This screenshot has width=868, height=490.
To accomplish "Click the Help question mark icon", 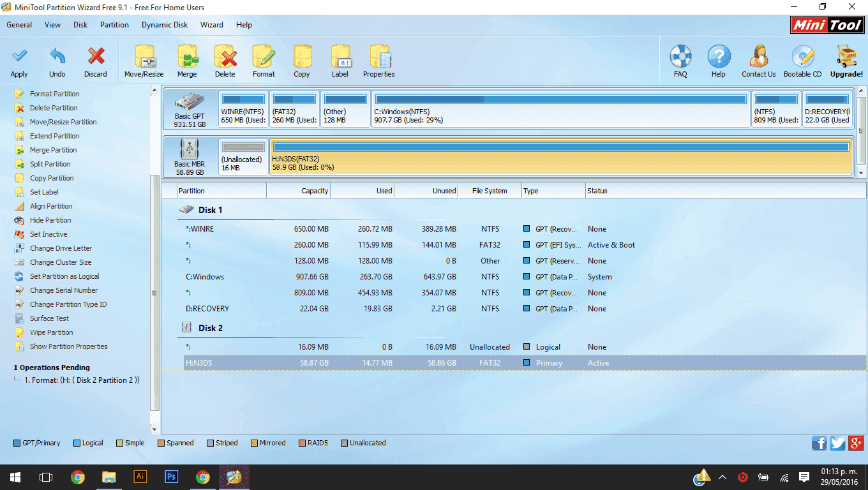I will pos(719,62).
